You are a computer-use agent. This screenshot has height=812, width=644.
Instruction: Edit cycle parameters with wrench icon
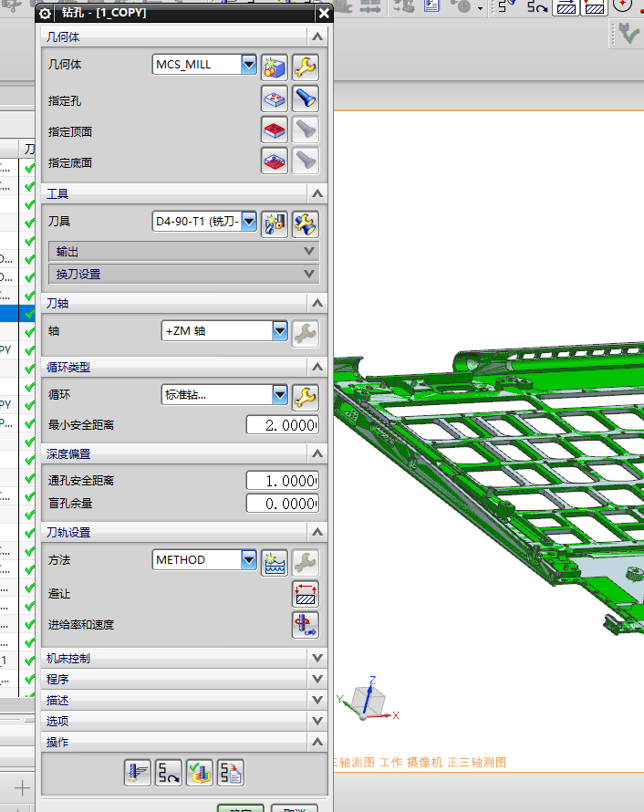(306, 397)
